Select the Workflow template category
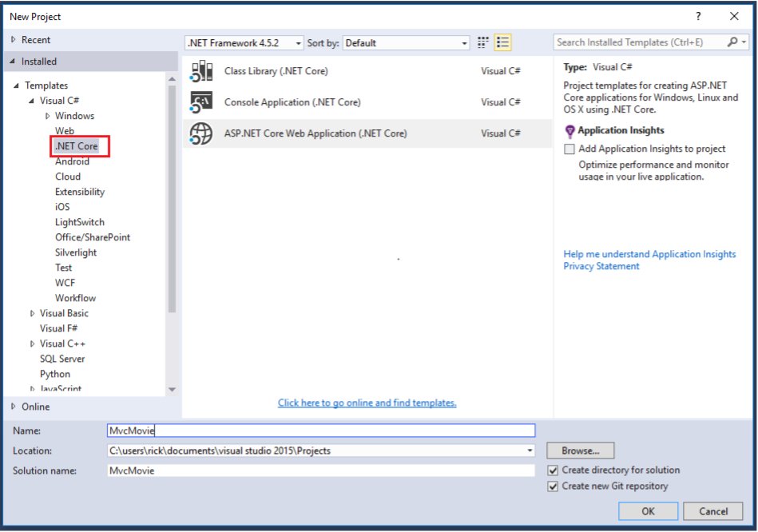 [75, 298]
